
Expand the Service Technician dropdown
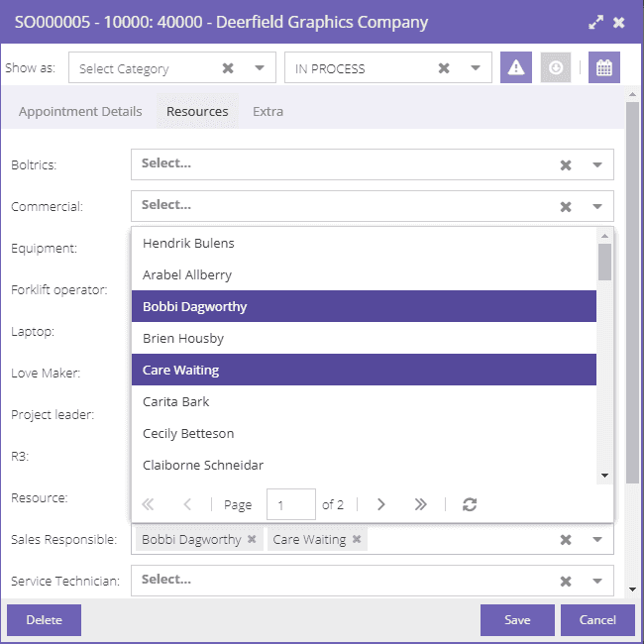(x=597, y=582)
